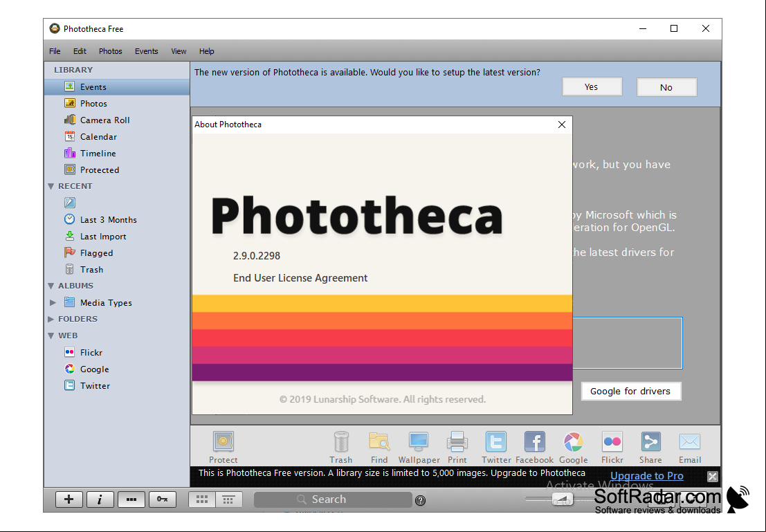Image resolution: width=766 pixels, height=532 pixels.
Task: Click the Photos sidebar icon
Action: pos(70,103)
